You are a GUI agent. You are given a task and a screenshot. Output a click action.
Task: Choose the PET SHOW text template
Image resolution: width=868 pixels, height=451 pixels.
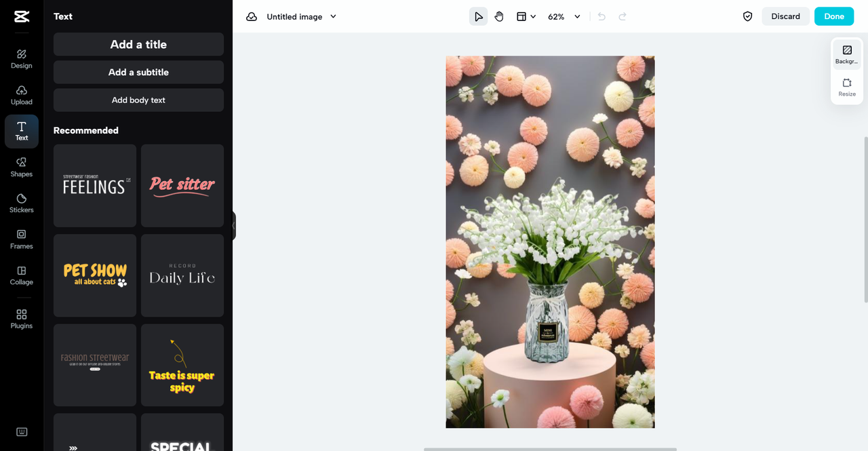(x=95, y=275)
